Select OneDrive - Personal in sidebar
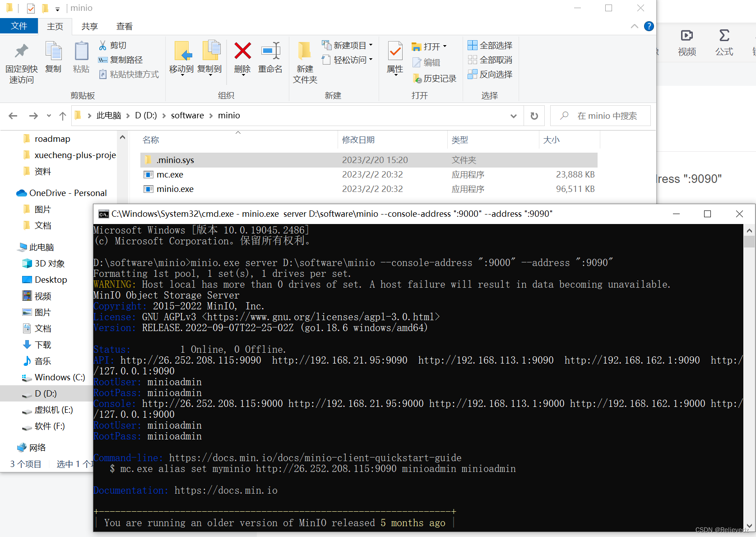This screenshot has height=537, width=756. 61,193
